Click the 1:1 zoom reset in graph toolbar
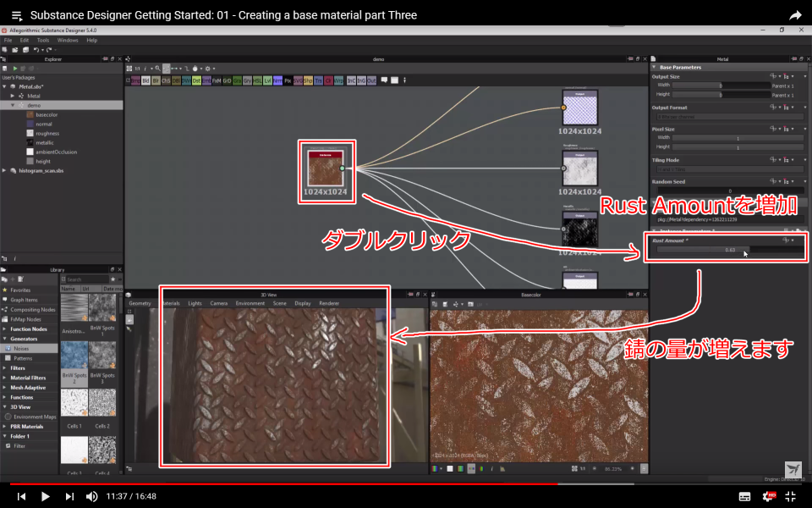 point(137,69)
